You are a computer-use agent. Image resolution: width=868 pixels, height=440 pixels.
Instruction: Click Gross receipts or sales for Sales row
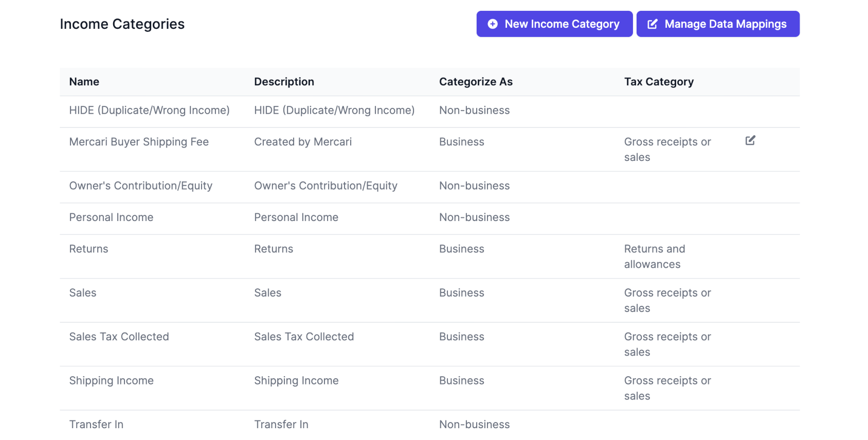[x=667, y=301]
